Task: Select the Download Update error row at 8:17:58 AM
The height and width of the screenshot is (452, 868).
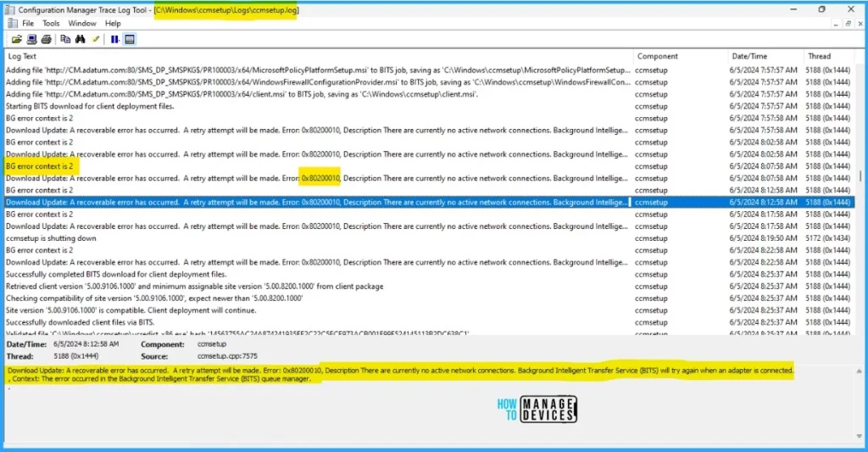Action: [x=430, y=226]
